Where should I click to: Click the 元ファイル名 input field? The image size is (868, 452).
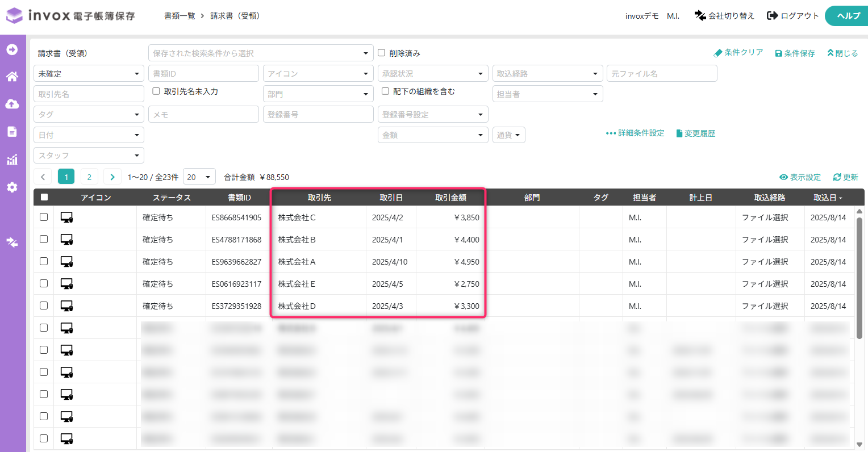tap(662, 73)
